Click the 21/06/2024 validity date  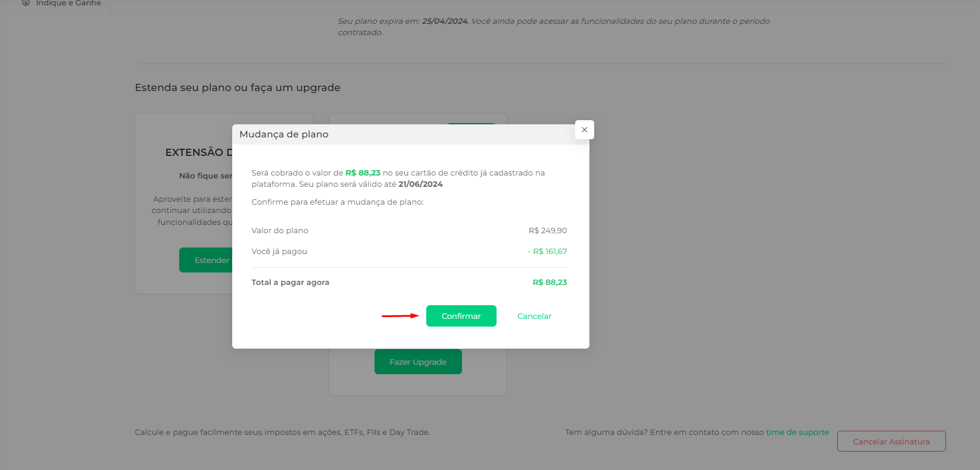pos(420,184)
